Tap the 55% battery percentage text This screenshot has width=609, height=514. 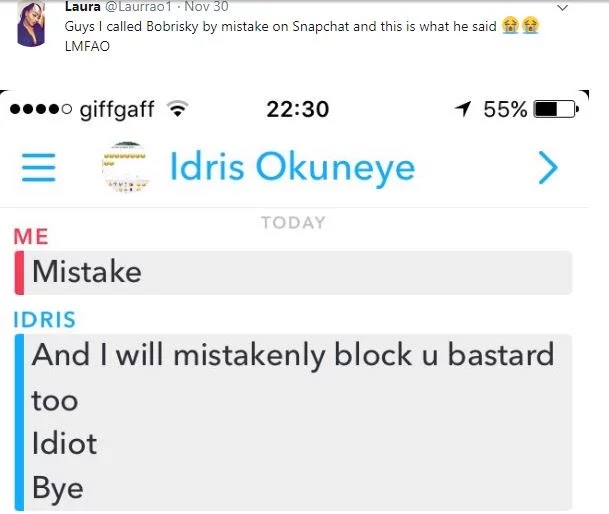pos(505,109)
